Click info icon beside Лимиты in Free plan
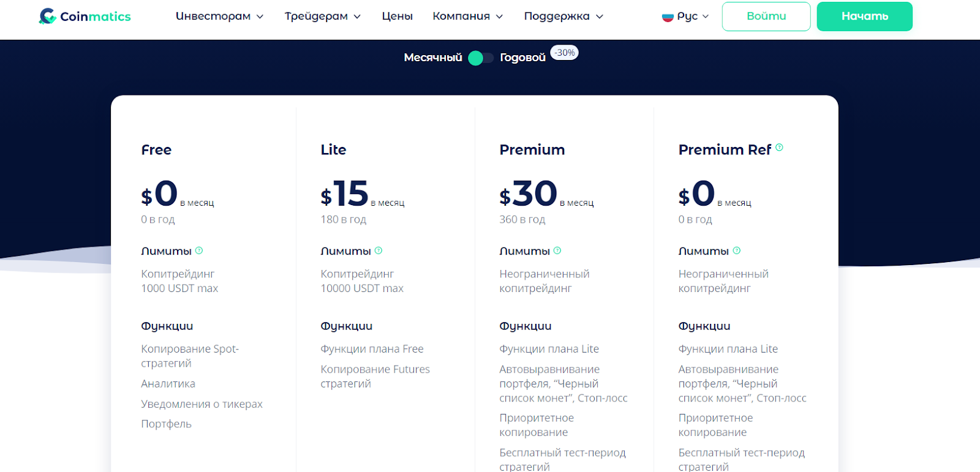Image resolution: width=980 pixels, height=472 pixels. pos(199,250)
